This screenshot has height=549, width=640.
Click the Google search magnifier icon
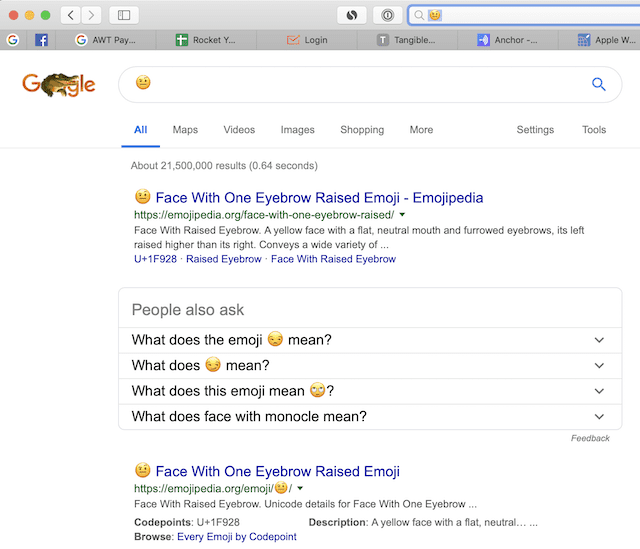599,84
